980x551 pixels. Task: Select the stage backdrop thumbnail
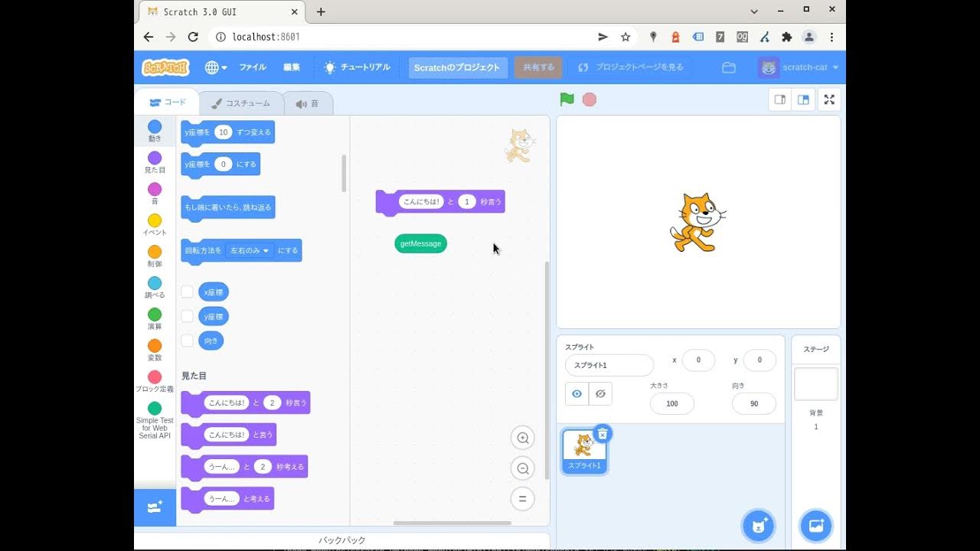point(816,383)
